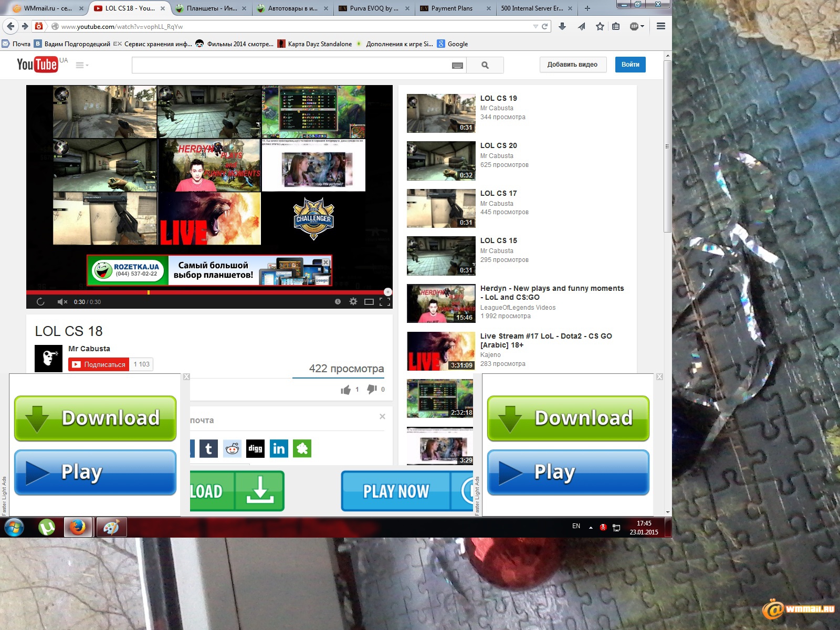Viewport: 840px width, 630px height.
Task: Switch the video to fullscreen
Action: [385, 302]
